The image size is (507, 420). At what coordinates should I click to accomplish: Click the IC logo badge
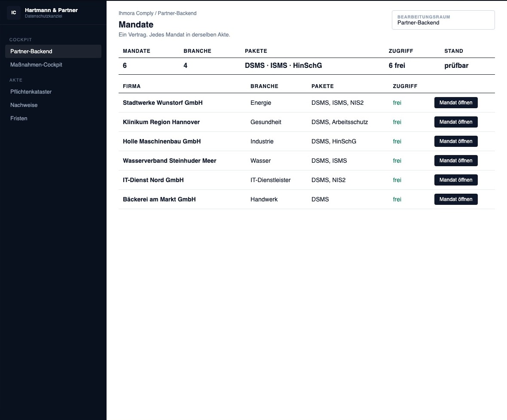(x=14, y=12)
